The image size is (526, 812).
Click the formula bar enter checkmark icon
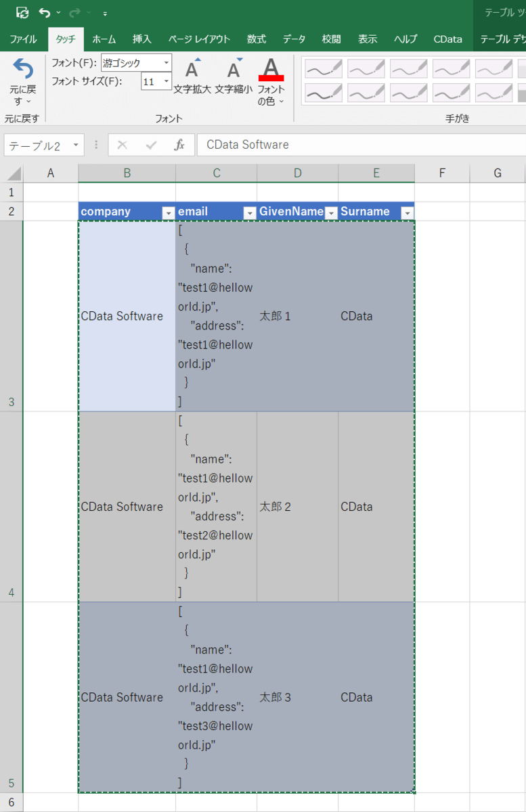151,145
